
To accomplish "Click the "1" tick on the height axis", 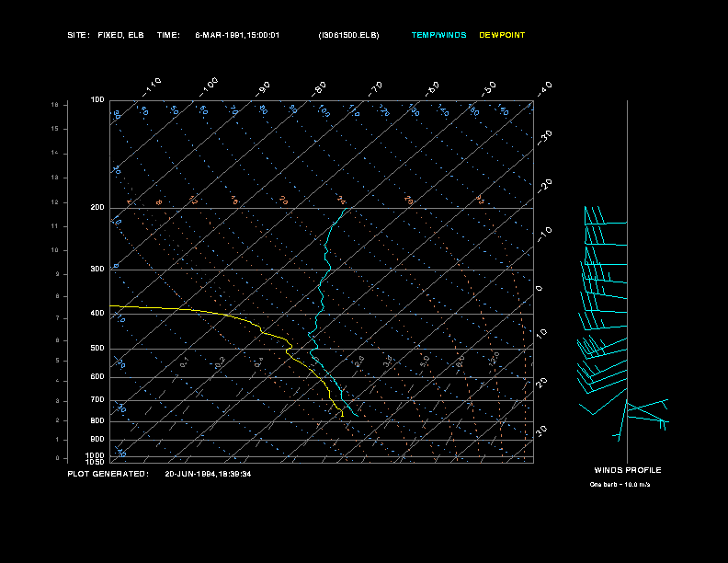I will 57,440.
